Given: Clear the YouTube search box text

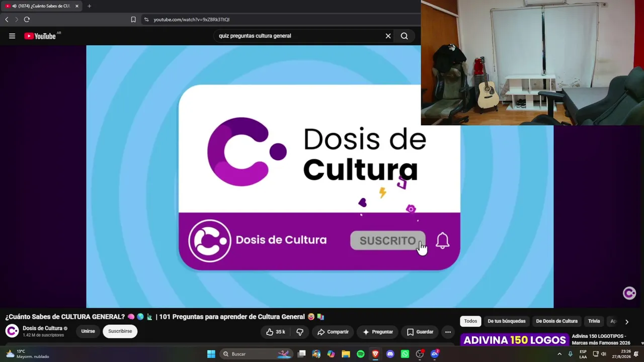Looking at the screenshot, I should click(388, 36).
